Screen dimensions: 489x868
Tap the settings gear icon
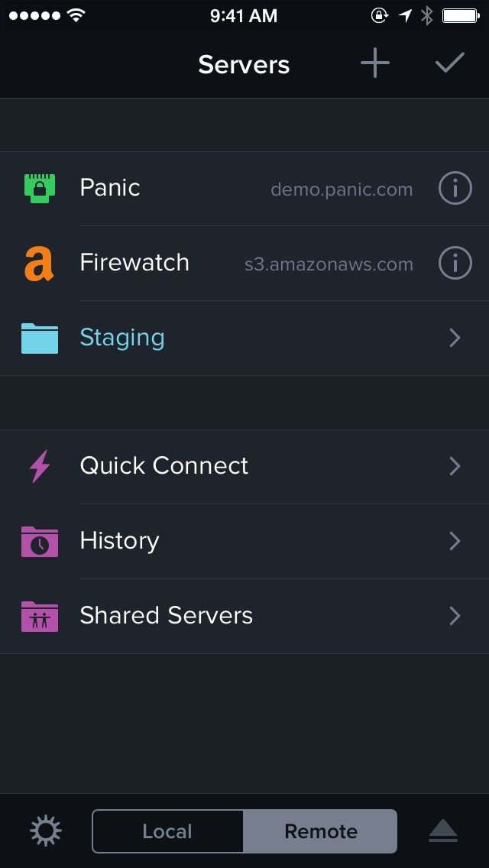(x=46, y=831)
